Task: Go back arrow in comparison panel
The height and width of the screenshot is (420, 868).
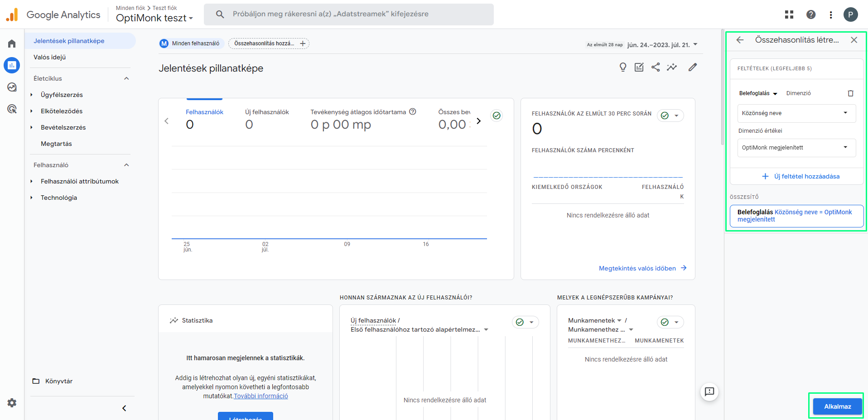Action: [x=740, y=40]
